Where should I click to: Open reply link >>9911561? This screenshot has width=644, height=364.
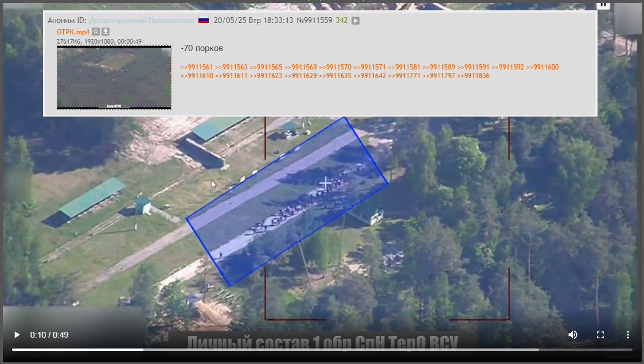point(197,67)
